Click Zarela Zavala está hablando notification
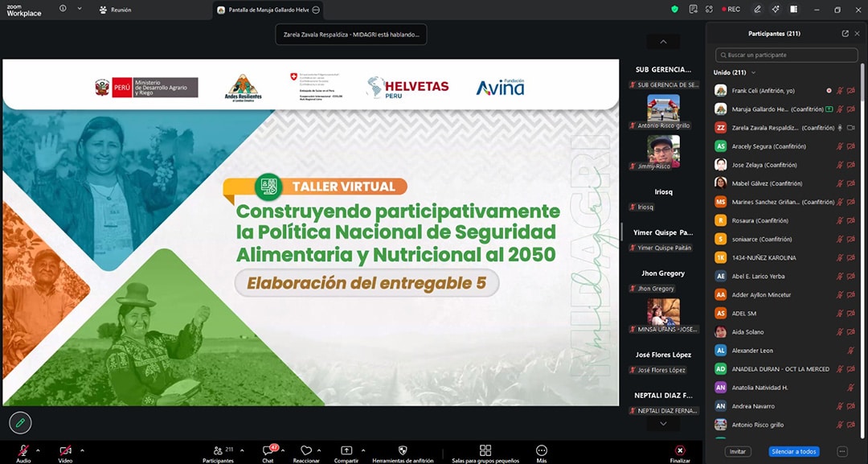 tap(351, 35)
